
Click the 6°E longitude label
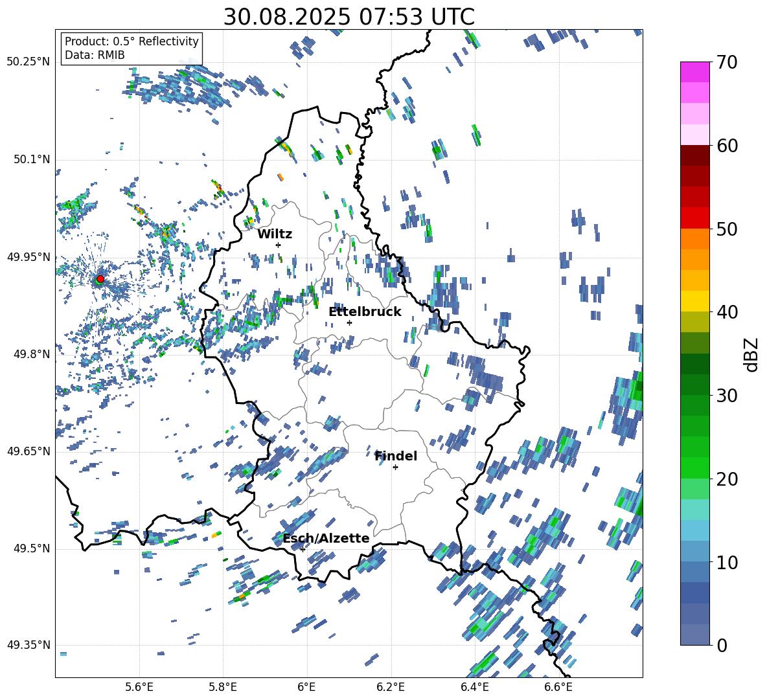tap(306, 687)
